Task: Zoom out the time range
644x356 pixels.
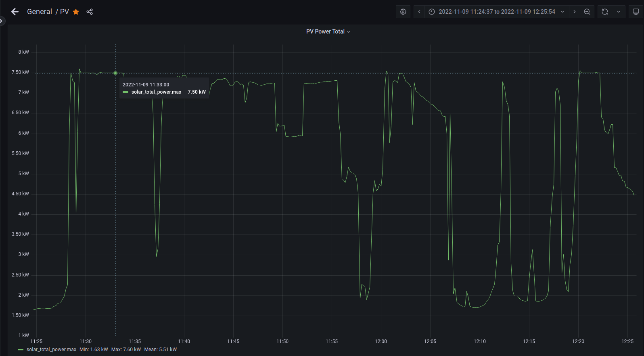Action: [x=587, y=12]
